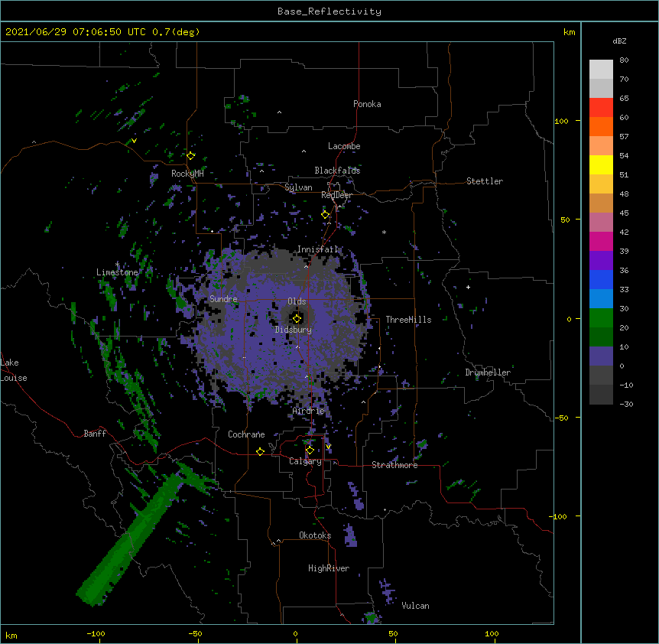Click the HighRiver town label
The image size is (659, 644).
click(x=329, y=568)
